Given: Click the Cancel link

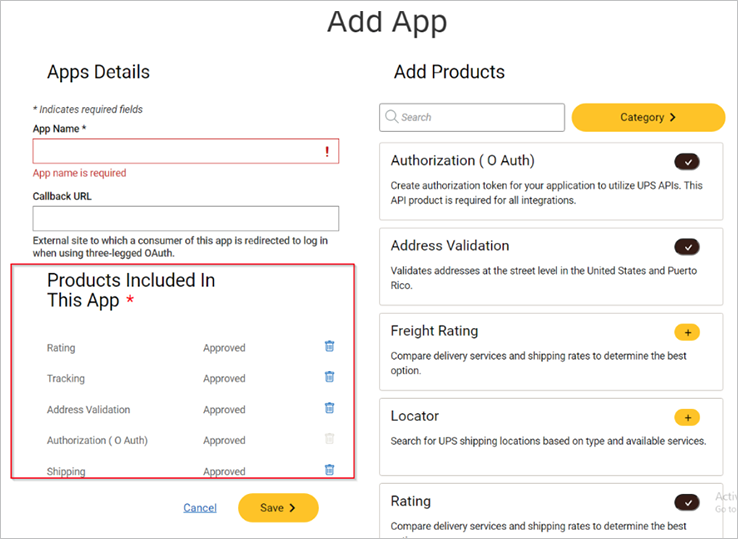Looking at the screenshot, I should [200, 507].
